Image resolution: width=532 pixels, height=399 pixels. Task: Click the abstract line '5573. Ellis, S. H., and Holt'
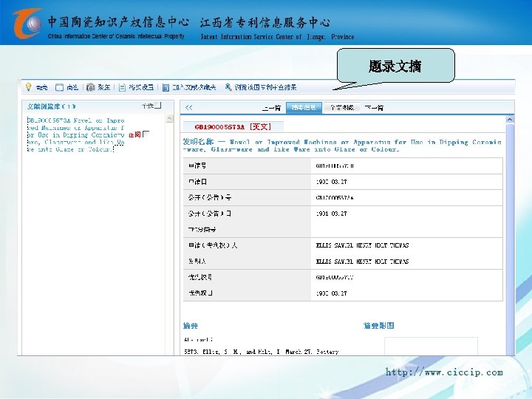262,352
